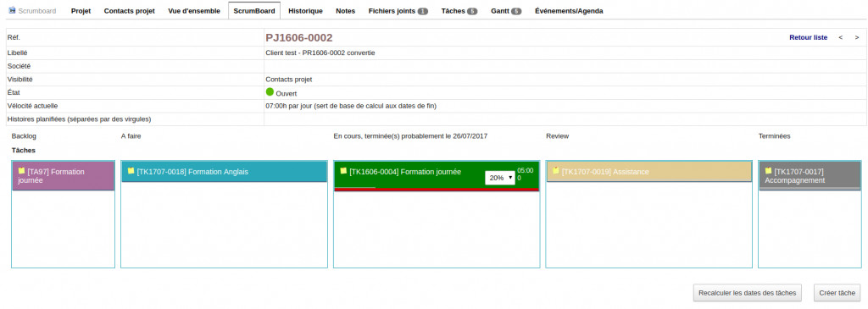The height and width of the screenshot is (309, 868).
Task: Click yellow note icon on TA97 card
Action: coord(21,171)
